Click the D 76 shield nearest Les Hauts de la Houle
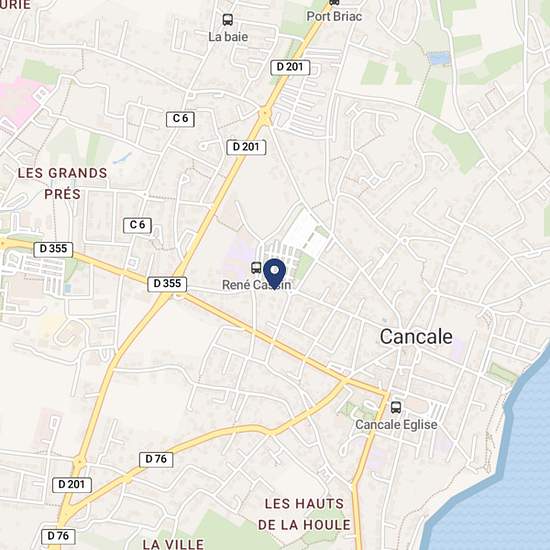The height and width of the screenshot is (550, 550). click(x=156, y=460)
